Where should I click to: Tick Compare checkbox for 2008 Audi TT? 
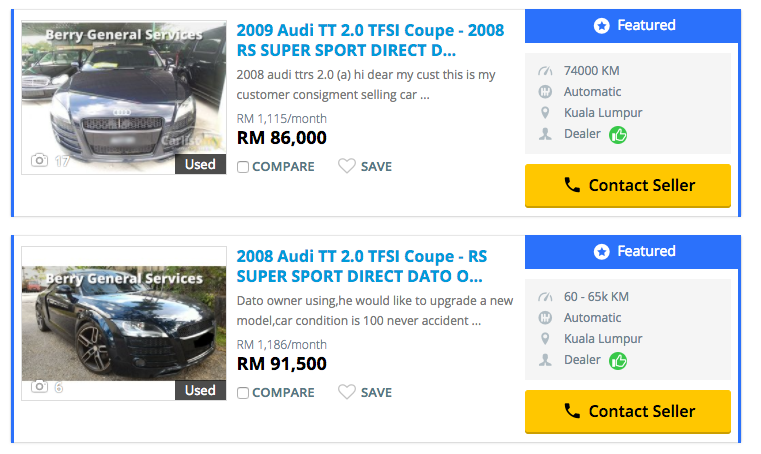pos(243,393)
